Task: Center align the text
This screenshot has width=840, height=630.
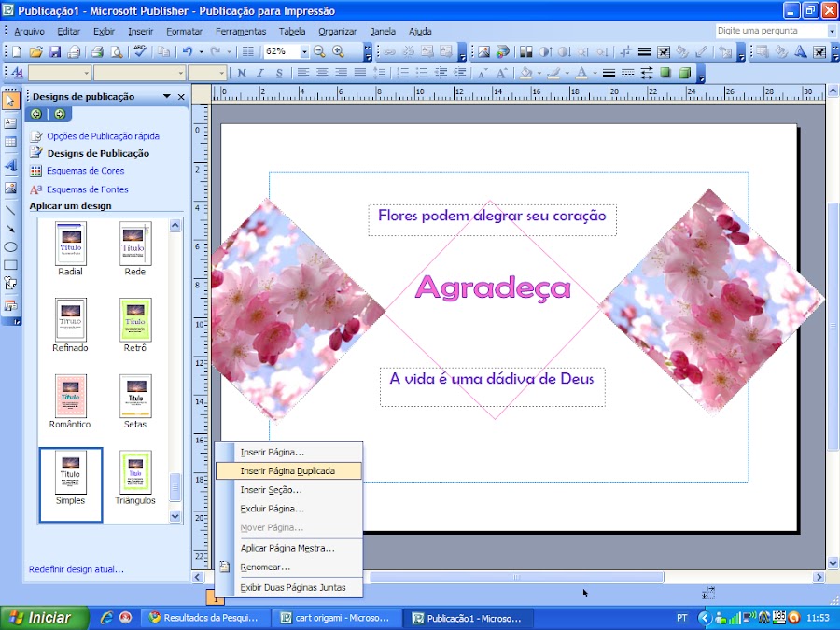Action: click(x=322, y=73)
